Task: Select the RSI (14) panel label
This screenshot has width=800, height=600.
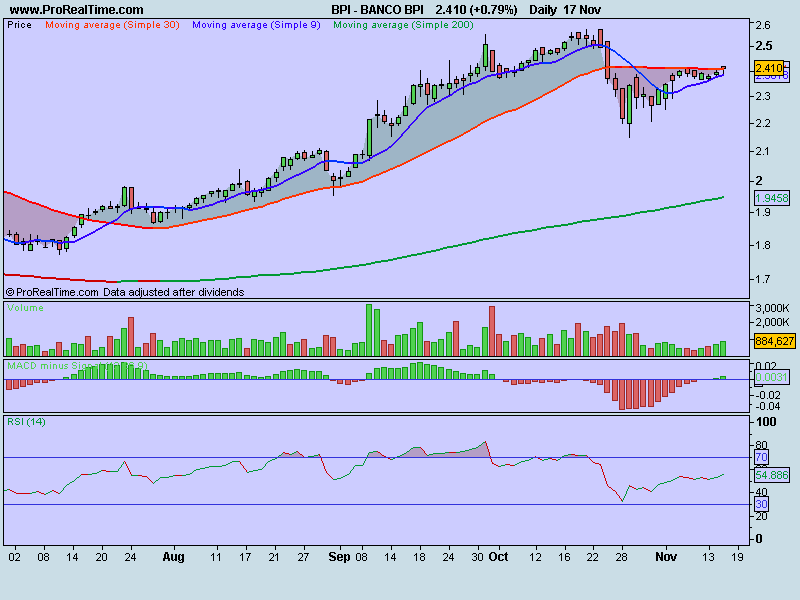Action: (27, 422)
